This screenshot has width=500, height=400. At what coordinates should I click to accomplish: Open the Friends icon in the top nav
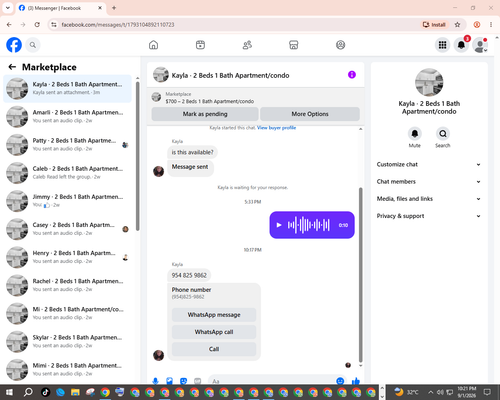pyautogui.click(x=247, y=45)
